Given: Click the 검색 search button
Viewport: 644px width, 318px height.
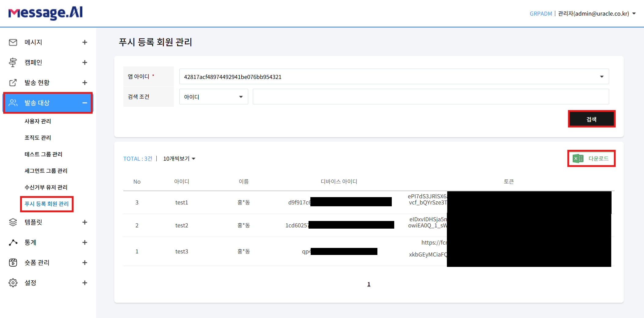Looking at the screenshot, I should (x=591, y=119).
